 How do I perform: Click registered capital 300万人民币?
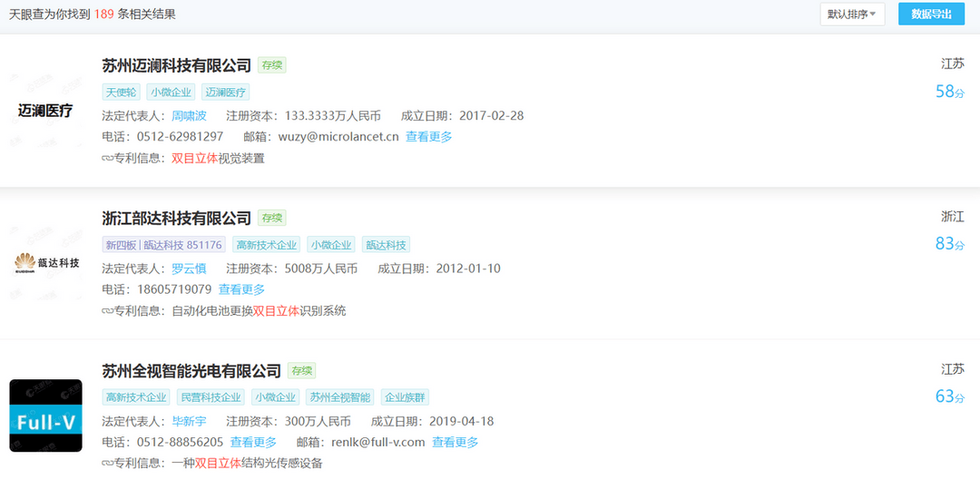coord(318,422)
